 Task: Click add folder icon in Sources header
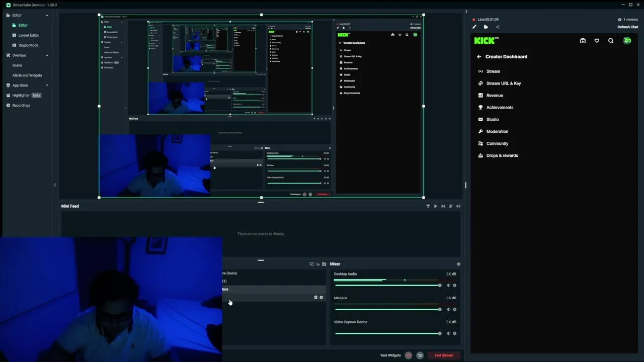[324, 264]
